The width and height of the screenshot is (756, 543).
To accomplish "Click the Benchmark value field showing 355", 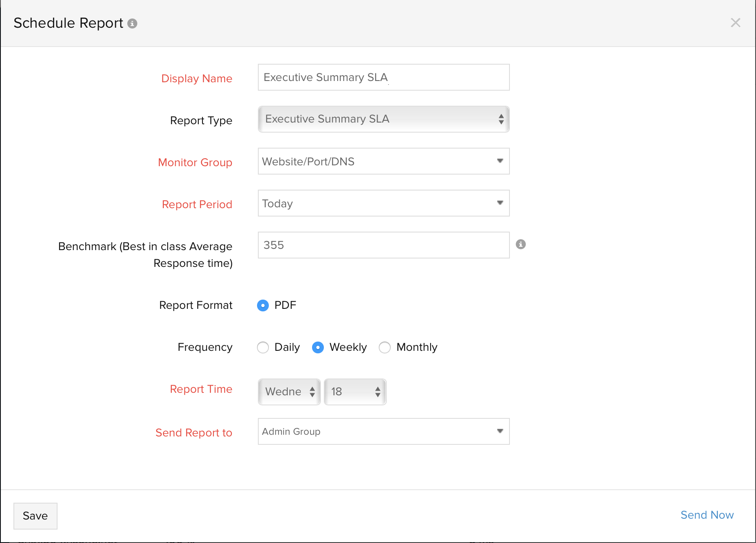I will point(383,245).
